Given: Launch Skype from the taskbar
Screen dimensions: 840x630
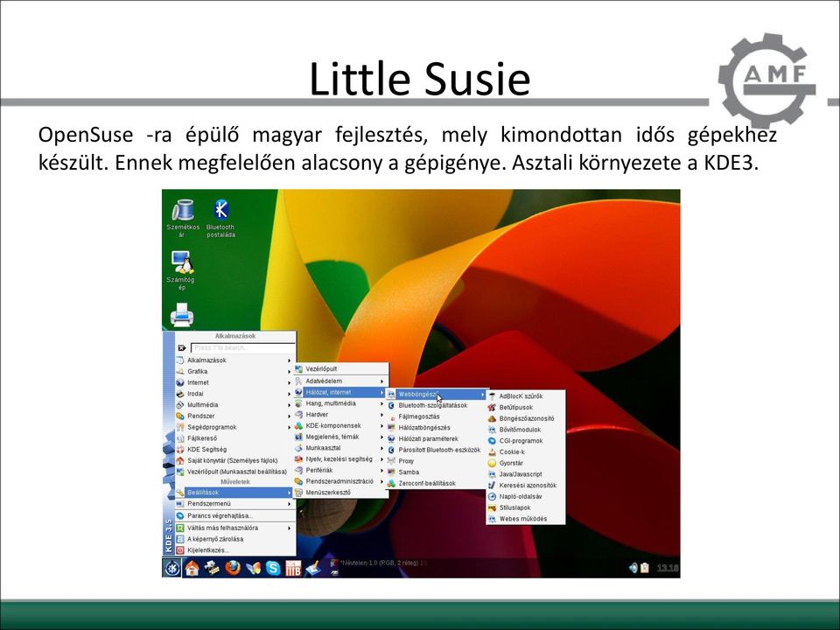Looking at the screenshot, I should pyautogui.click(x=273, y=568).
